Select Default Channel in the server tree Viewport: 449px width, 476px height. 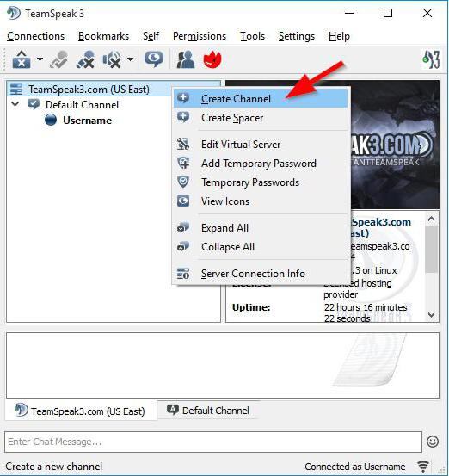click(x=82, y=105)
